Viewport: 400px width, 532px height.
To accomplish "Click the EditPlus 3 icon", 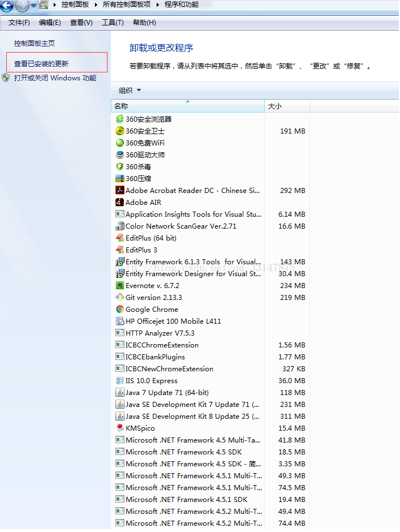I will 120,250.
